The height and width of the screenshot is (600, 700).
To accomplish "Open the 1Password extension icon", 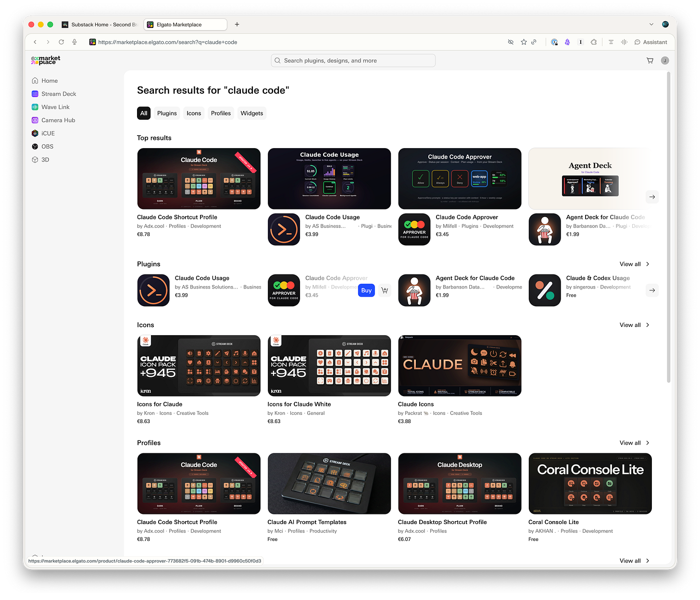I will coord(554,42).
